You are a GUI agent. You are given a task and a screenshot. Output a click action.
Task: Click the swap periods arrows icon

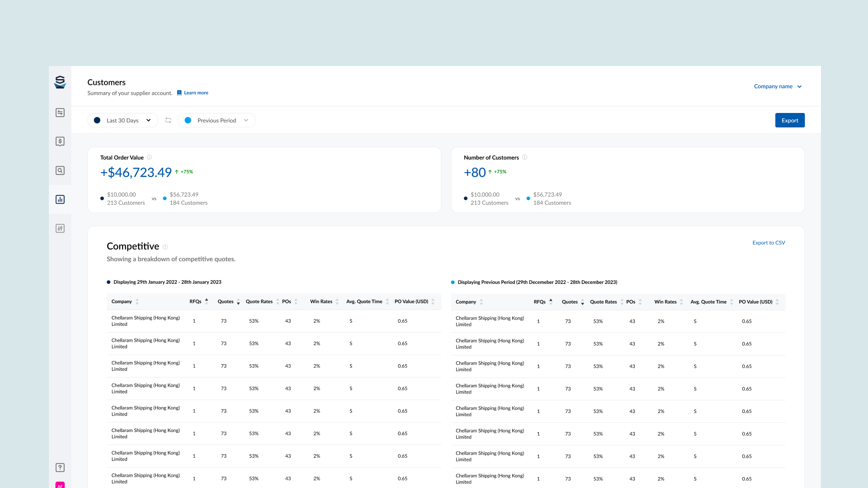[x=168, y=120]
